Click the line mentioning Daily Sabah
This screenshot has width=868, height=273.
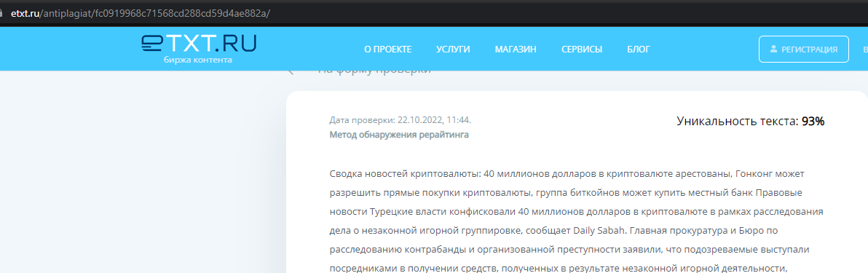tap(554, 231)
